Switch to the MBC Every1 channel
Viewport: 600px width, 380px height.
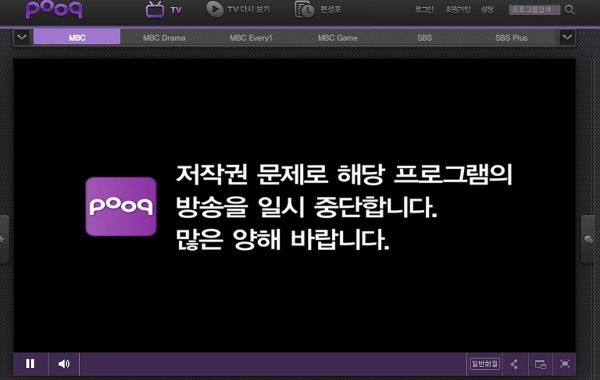(251, 38)
